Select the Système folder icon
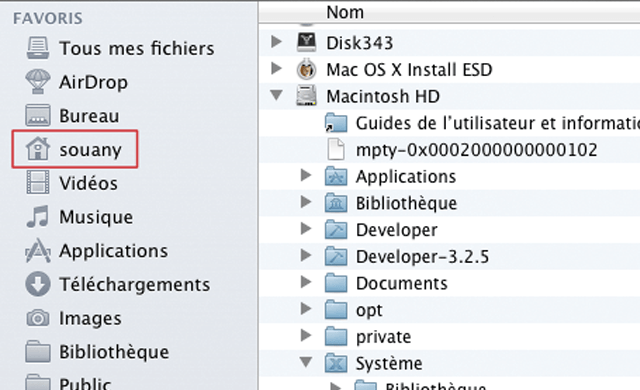 [x=336, y=363]
